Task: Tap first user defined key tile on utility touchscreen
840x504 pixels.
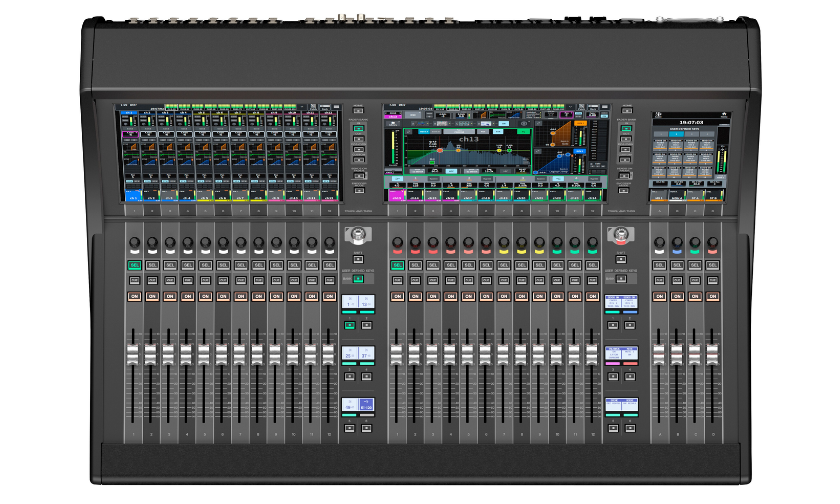Action: tap(660, 146)
